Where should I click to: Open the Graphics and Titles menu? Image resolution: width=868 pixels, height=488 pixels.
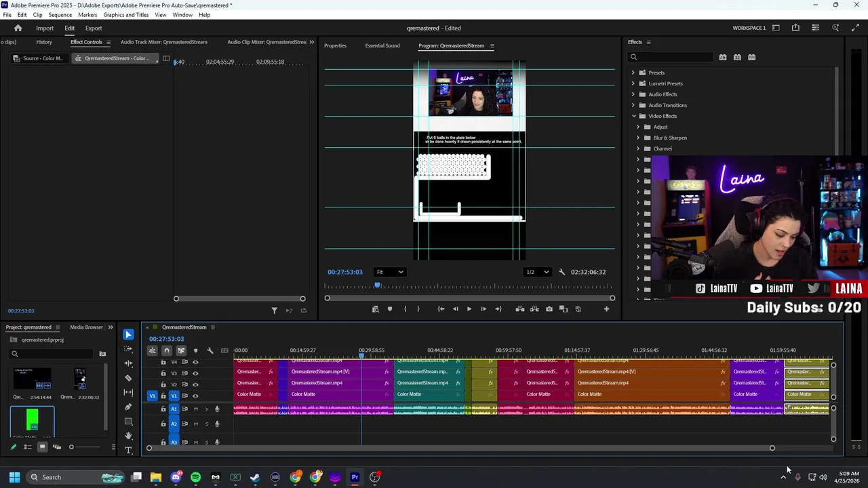tap(126, 15)
